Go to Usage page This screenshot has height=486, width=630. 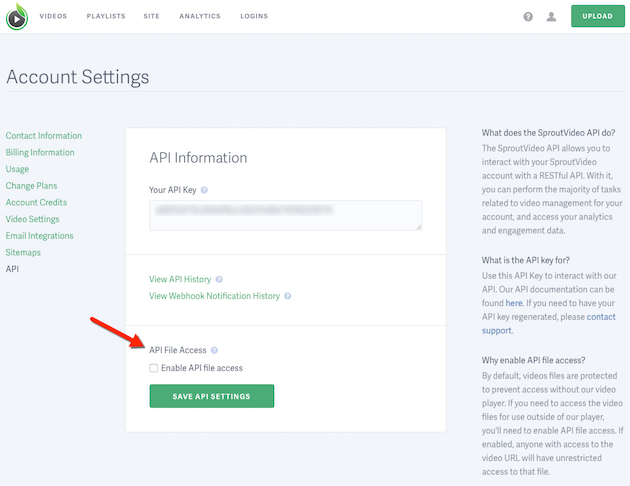click(x=17, y=169)
